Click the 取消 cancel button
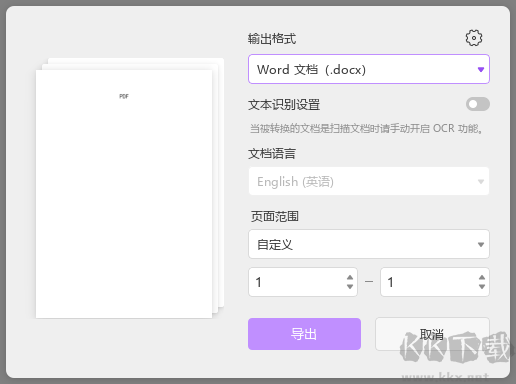Screen dimensions: 516x384 (x=432, y=334)
